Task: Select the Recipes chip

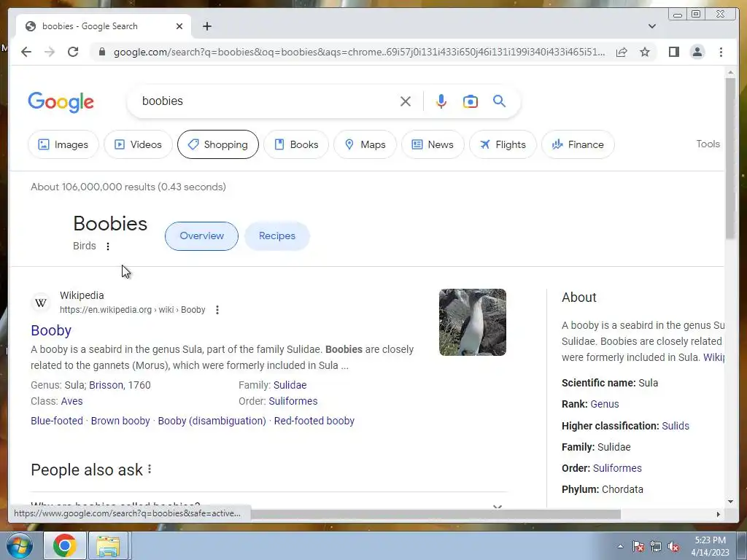Action: pos(276,236)
